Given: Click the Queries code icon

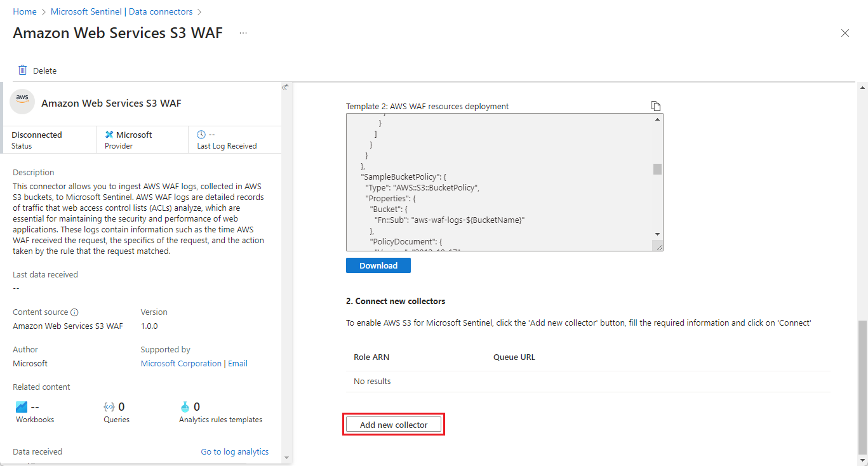Looking at the screenshot, I should click(109, 406).
